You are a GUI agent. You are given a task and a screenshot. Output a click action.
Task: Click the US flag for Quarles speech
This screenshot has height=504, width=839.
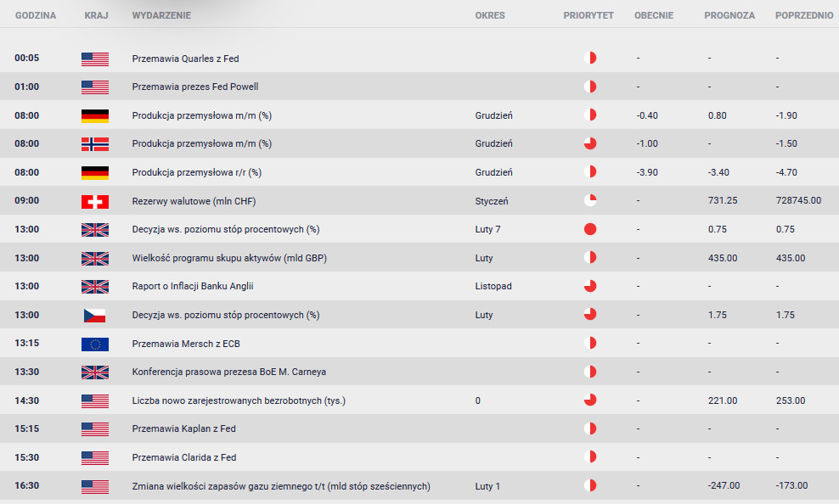tap(95, 59)
